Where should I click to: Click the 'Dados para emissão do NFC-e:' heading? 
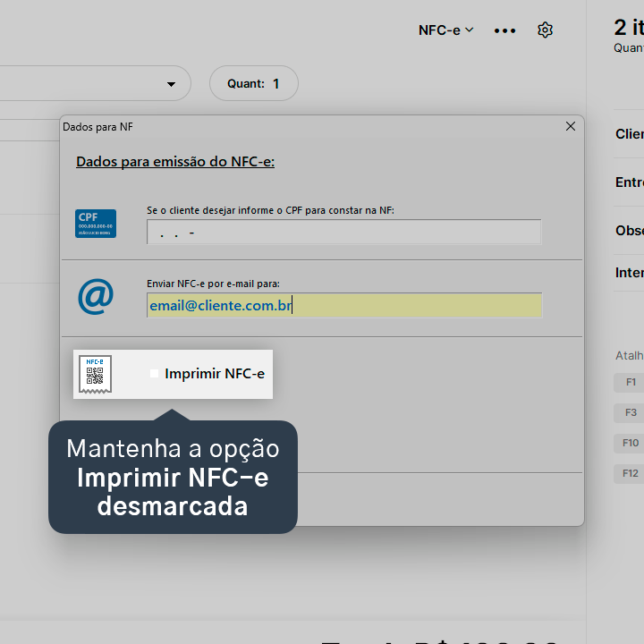[175, 162]
